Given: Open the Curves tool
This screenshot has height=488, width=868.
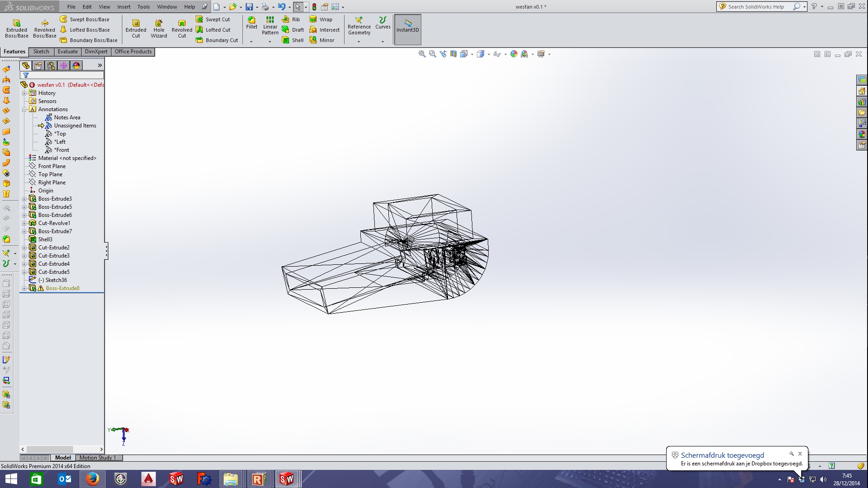Looking at the screenshot, I should (383, 23).
